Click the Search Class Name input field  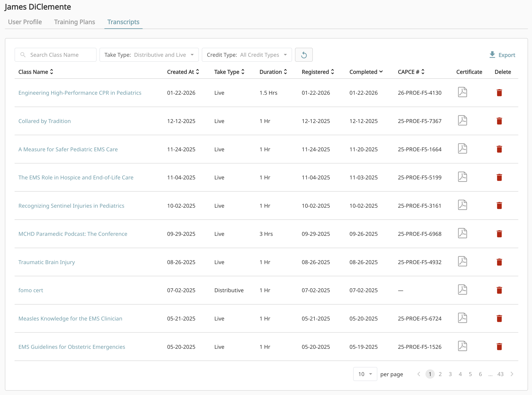57,54
